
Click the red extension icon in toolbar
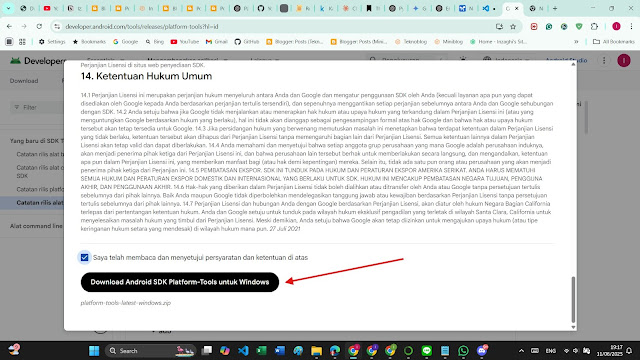(x=534, y=27)
